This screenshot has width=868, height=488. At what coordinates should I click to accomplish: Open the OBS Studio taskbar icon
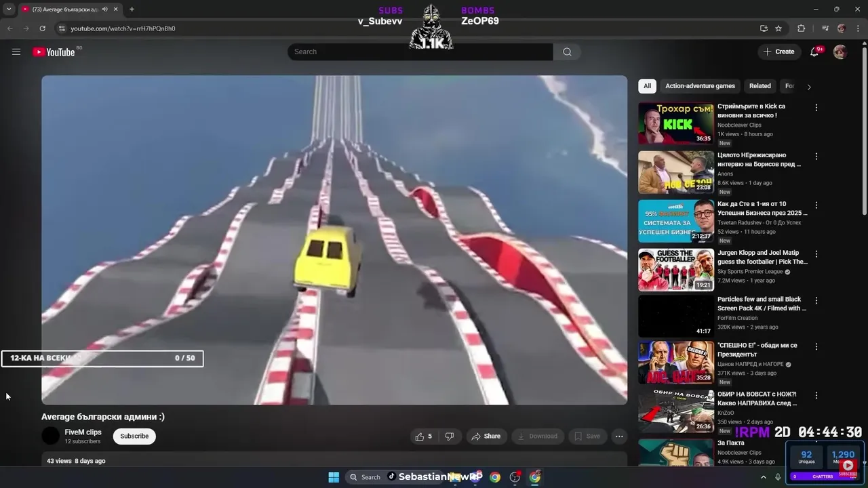coord(515,477)
